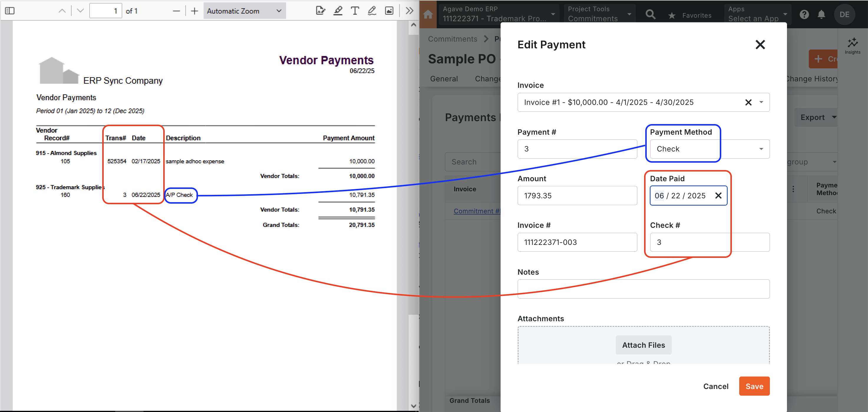The image size is (868, 412).
Task: Select the PDF highlight tool
Action: coord(338,11)
